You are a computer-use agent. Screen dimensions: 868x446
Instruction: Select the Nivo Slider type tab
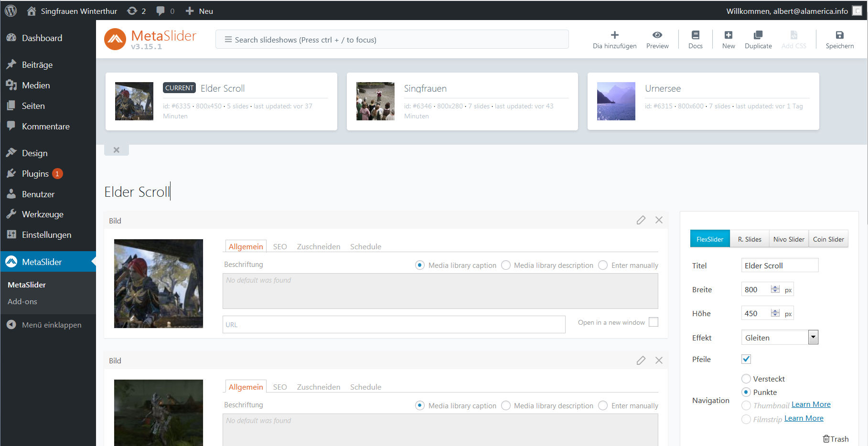pyautogui.click(x=788, y=239)
